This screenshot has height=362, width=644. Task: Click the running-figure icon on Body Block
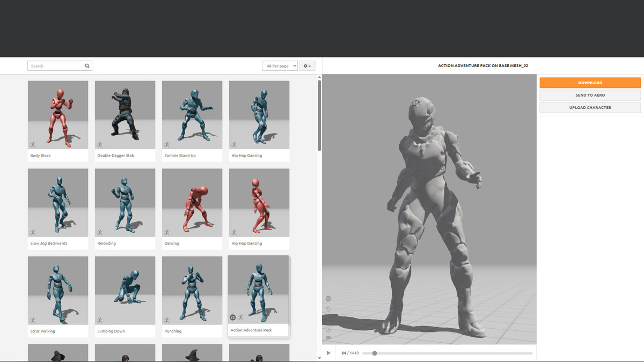pyautogui.click(x=33, y=145)
